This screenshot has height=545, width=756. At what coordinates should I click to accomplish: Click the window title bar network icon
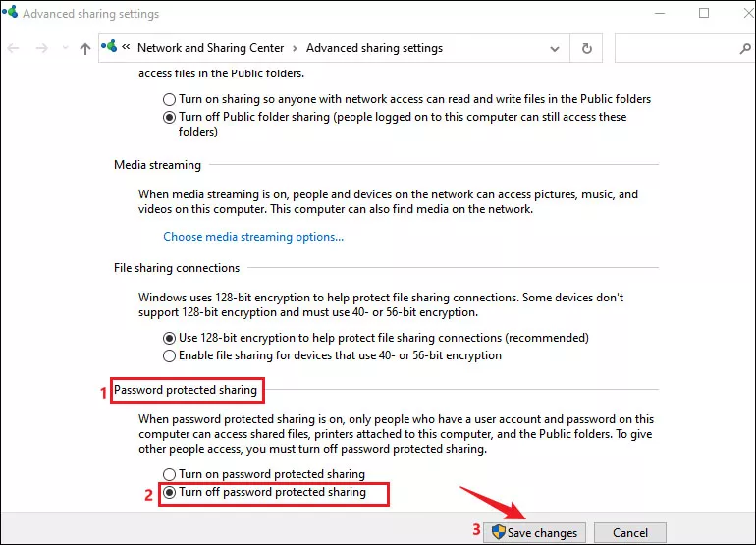click(x=10, y=12)
